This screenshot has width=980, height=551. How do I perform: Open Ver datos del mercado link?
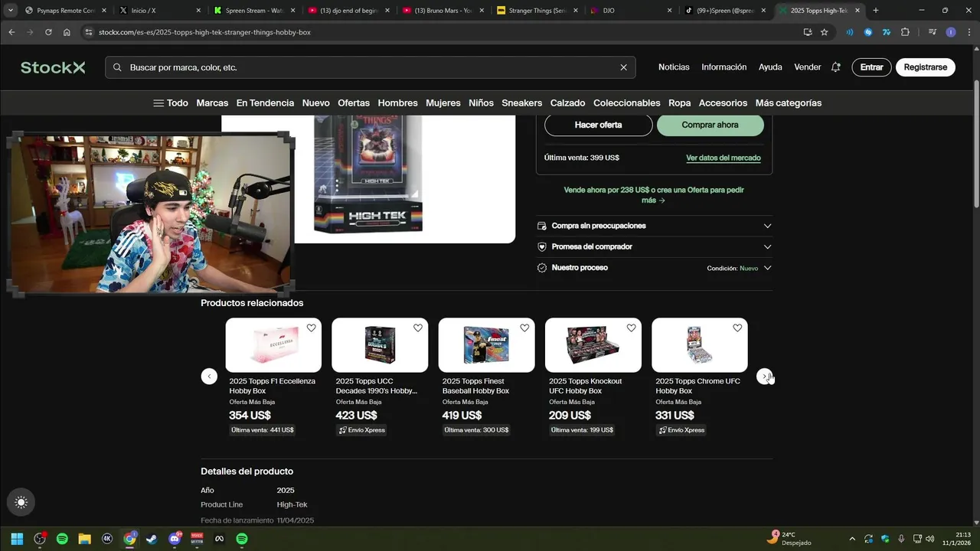pyautogui.click(x=724, y=158)
